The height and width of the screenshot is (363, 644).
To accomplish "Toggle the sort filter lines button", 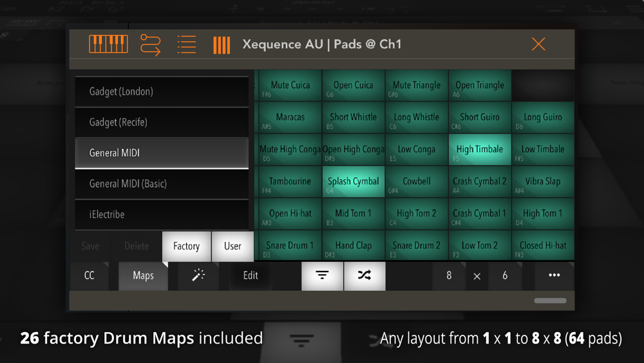I will tap(322, 275).
